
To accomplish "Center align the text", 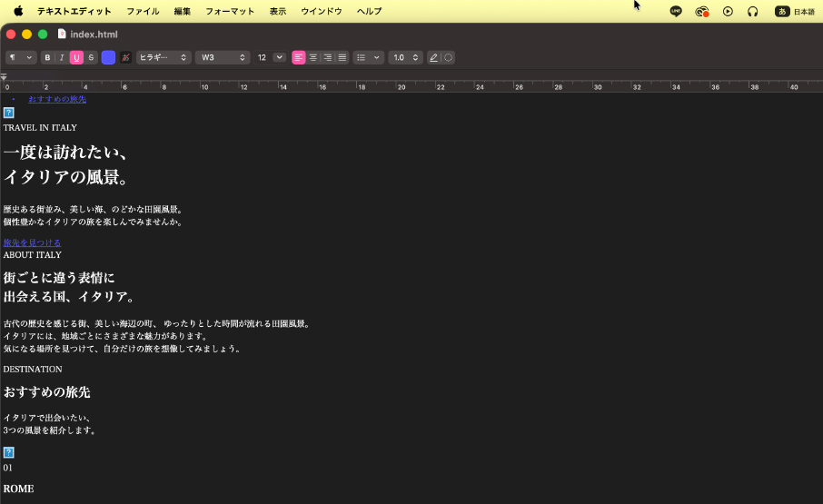I will click(312, 58).
